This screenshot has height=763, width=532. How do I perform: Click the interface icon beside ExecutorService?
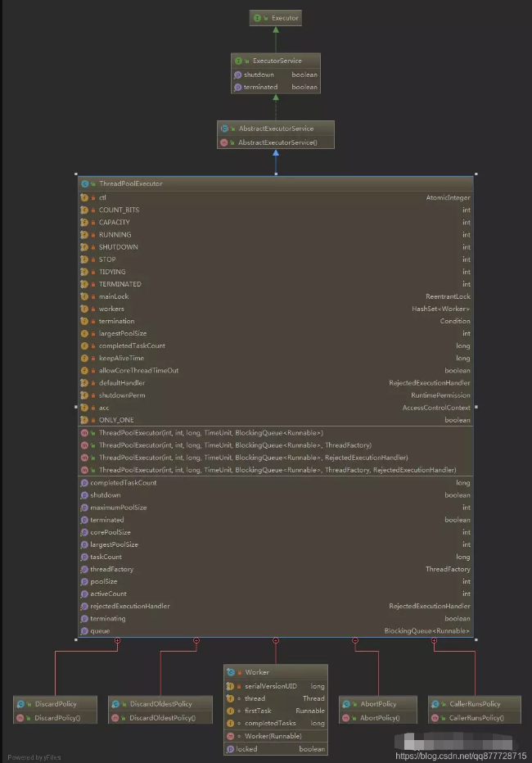click(x=238, y=61)
